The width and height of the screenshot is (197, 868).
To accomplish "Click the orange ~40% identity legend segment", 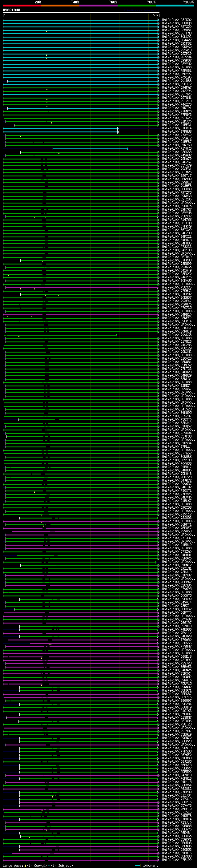I will coord(60,6).
